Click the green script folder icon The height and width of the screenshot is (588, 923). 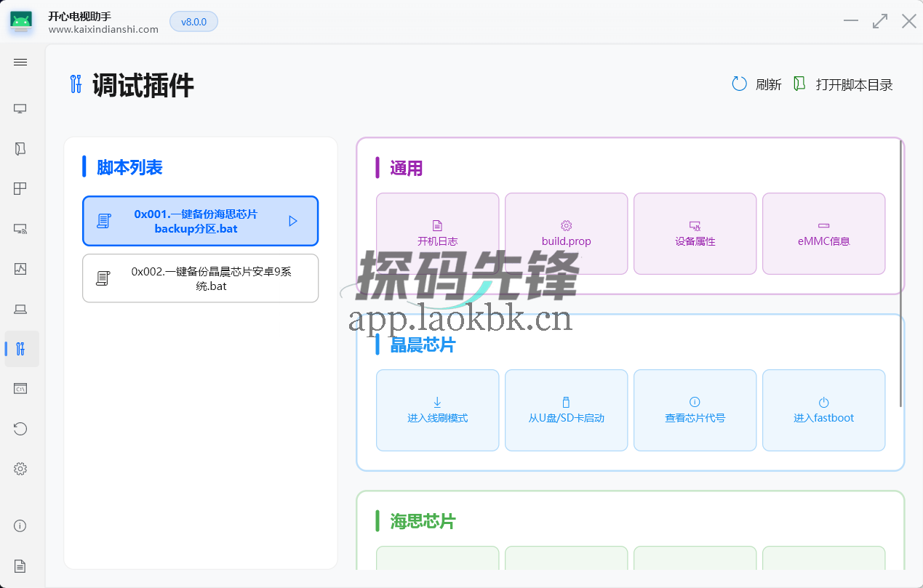(x=799, y=84)
